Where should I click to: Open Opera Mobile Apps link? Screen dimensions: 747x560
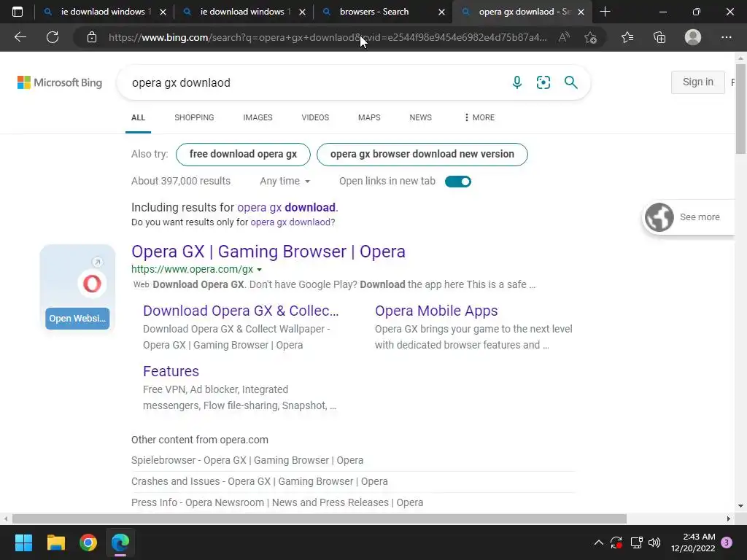click(x=436, y=311)
